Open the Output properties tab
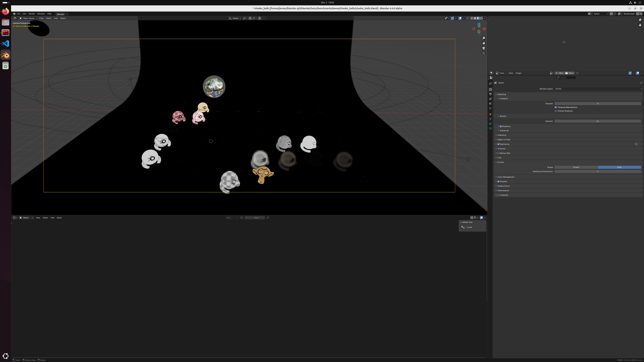This screenshot has width=644, height=362. tap(490, 94)
